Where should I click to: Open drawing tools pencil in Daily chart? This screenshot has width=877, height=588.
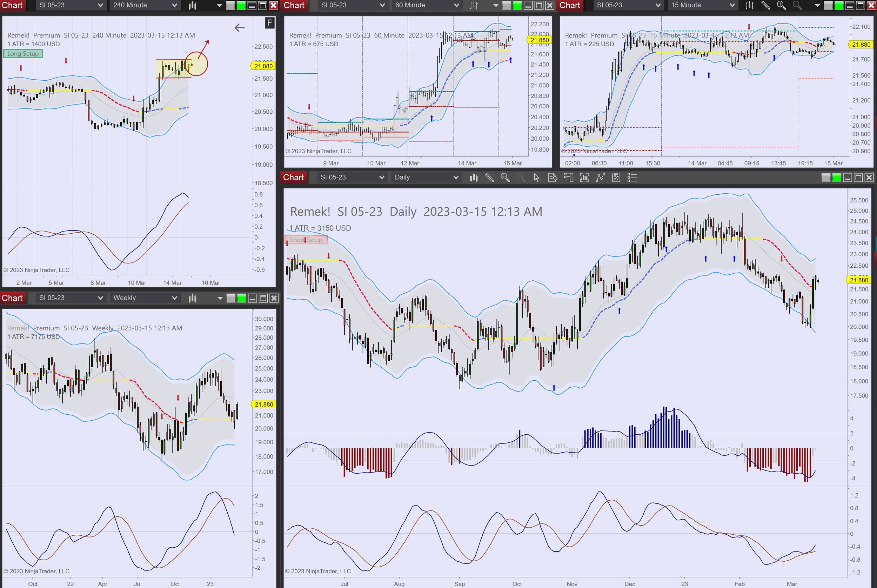[489, 178]
